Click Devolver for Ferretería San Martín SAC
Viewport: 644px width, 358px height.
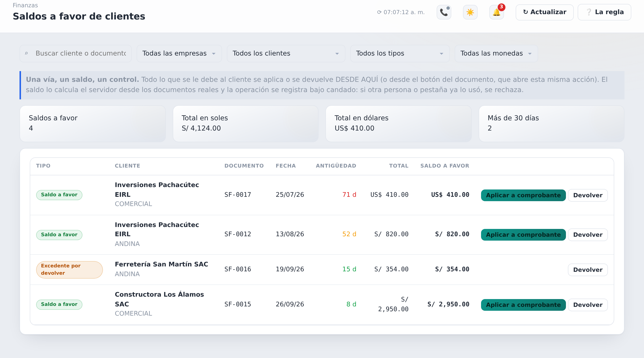[x=587, y=270]
